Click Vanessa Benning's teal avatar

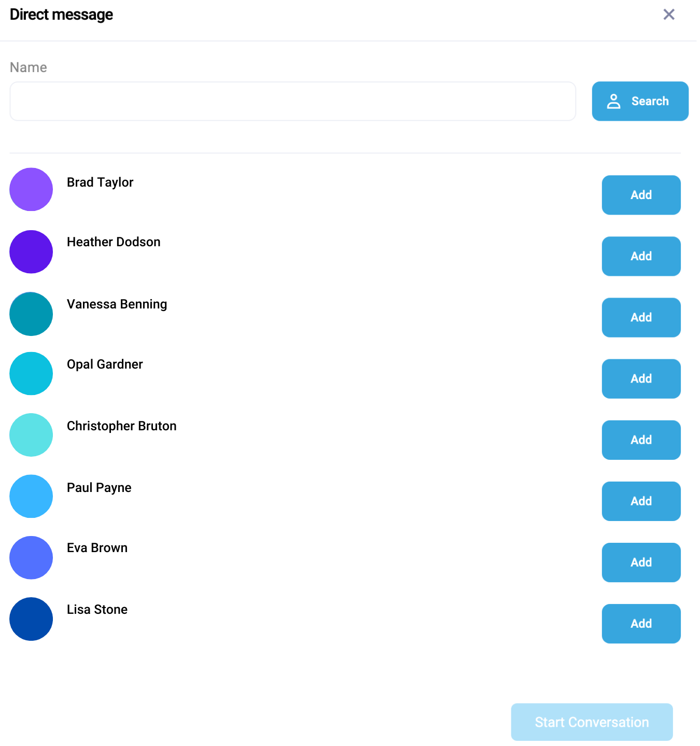pyautogui.click(x=31, y=314)
